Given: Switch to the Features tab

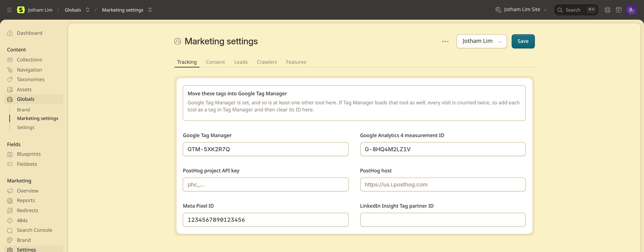Looking at the screenshot, I should click(296, 62).
